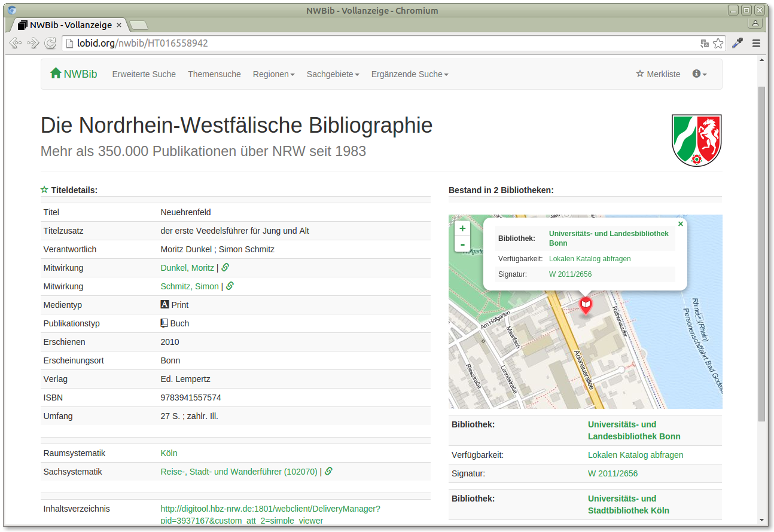The image size is (774, 532).
Task: Click the Print media type icon
Action: pyautogui.click(x=165, y=304)
